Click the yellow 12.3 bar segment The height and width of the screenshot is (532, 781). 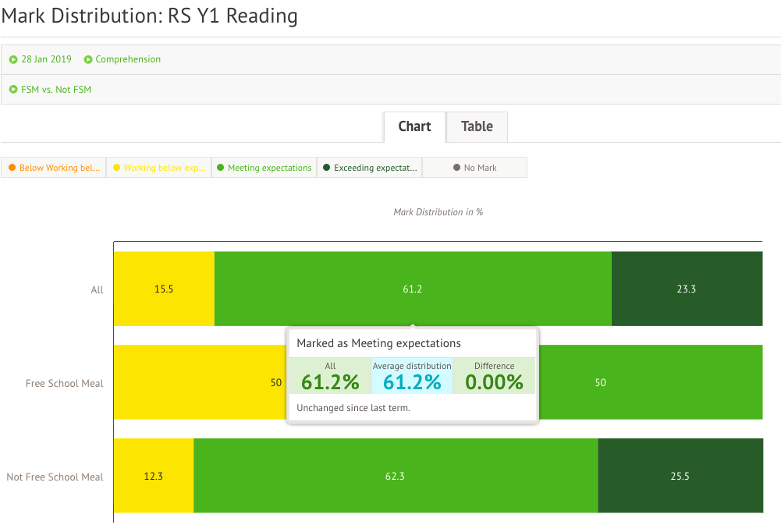154,476
